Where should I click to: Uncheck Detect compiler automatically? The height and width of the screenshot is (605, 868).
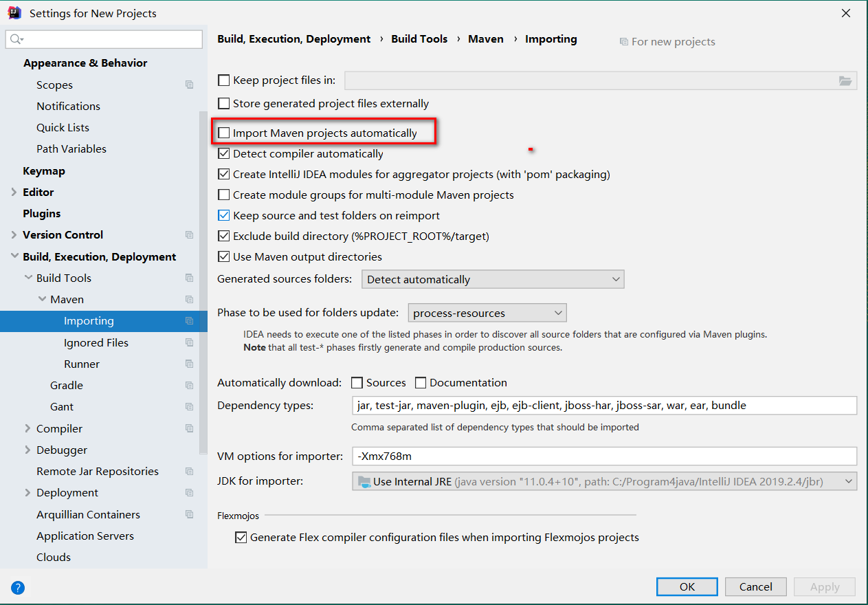pyautogui.click(x=224, y=154)
